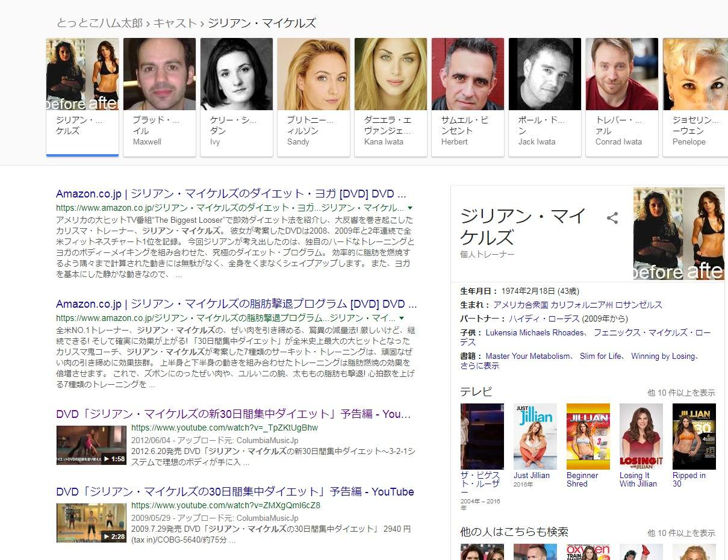Click the share icon in the knowledge panel

tap(612, 218)
